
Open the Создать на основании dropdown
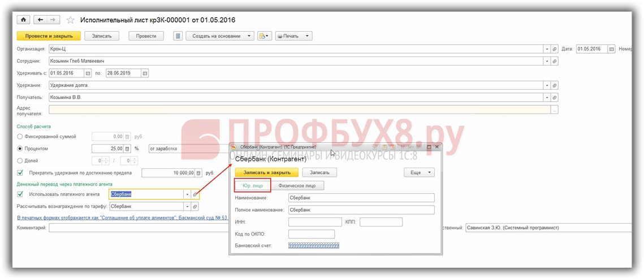click(220, 36)
